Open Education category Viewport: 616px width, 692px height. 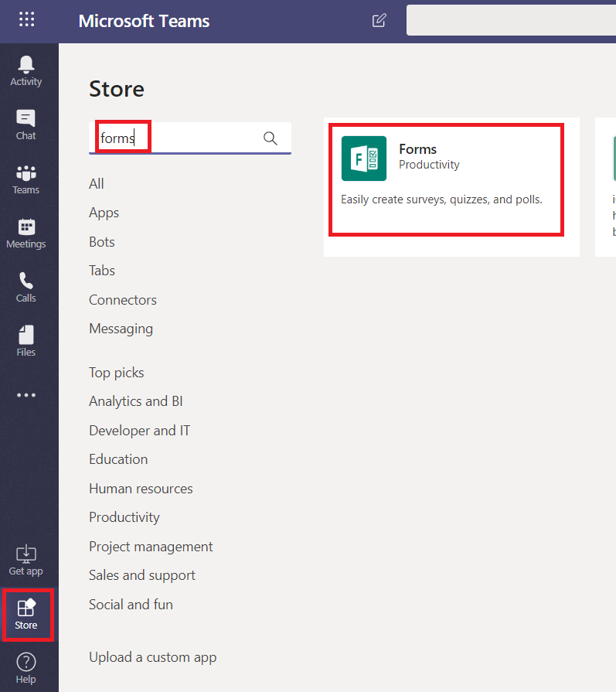coord(118,459)
